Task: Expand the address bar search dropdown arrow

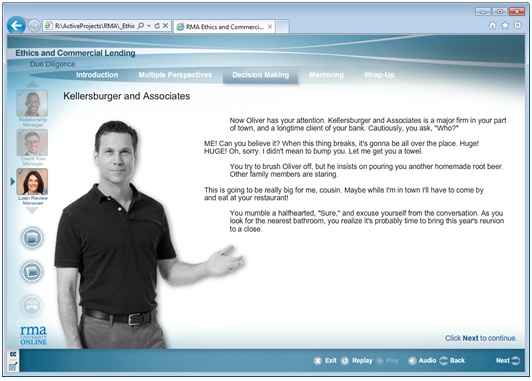Action: pyautogui.click(x=149, y=26)
